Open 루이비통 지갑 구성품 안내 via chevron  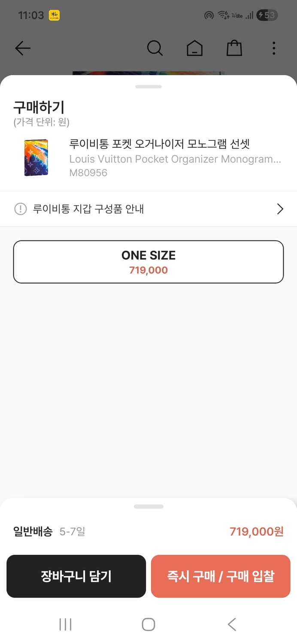tap(280, 209)
